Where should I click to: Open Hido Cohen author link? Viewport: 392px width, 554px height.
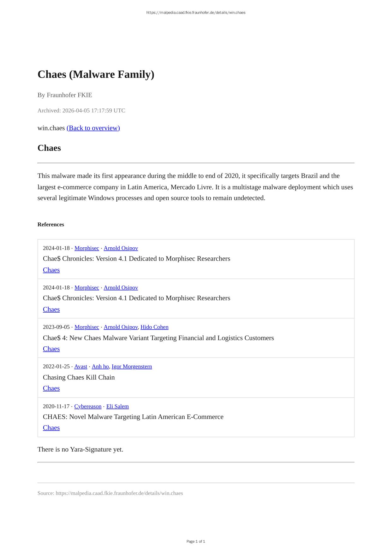pos(154,327)
